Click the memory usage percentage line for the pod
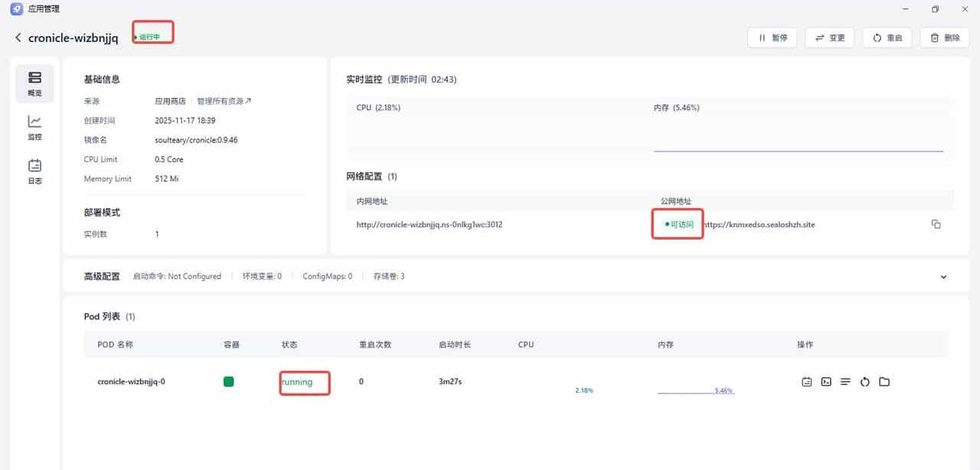Image resolution: width=980 pixels, height=470 pixels. [x=695, y=389]
